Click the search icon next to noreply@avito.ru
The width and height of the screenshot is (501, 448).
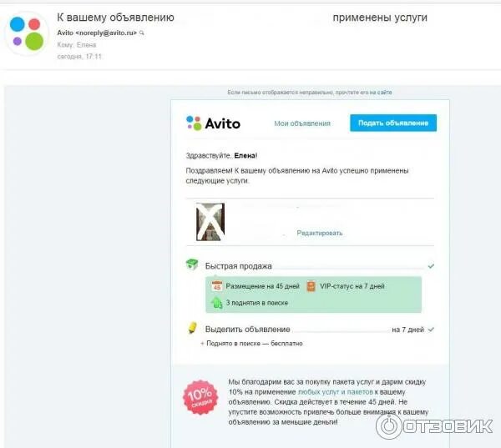point(142,33)
